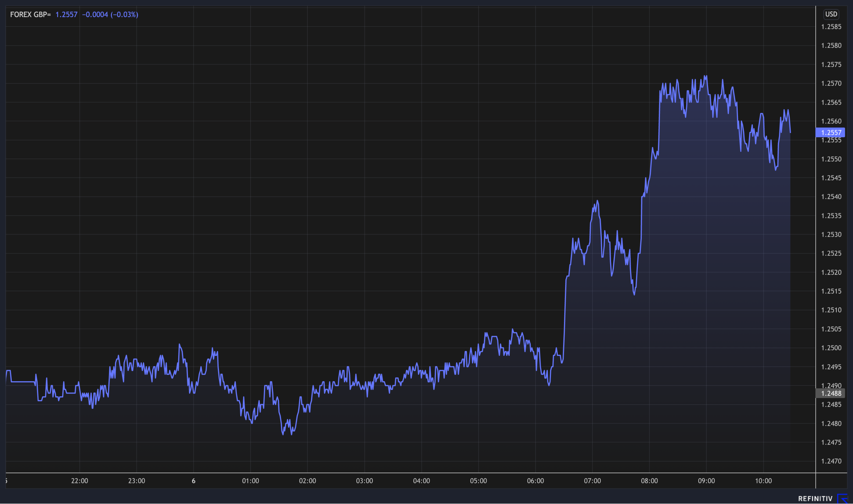Click the 1.2550 price axis label
Screen dimensions: 853x504
pos(831,159)
